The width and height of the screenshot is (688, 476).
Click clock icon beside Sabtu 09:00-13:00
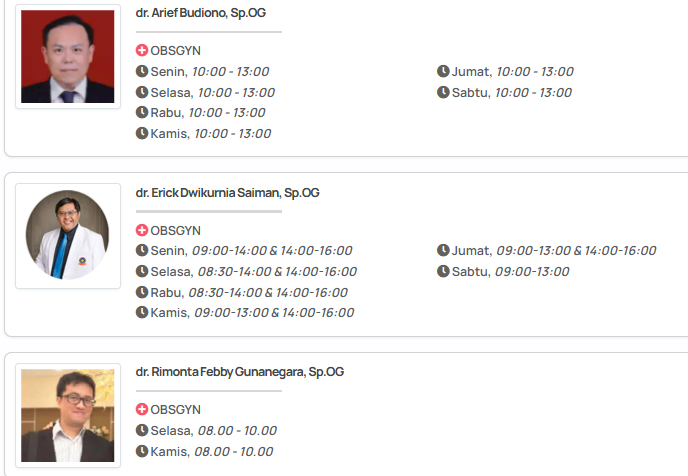tap(443, 272)
